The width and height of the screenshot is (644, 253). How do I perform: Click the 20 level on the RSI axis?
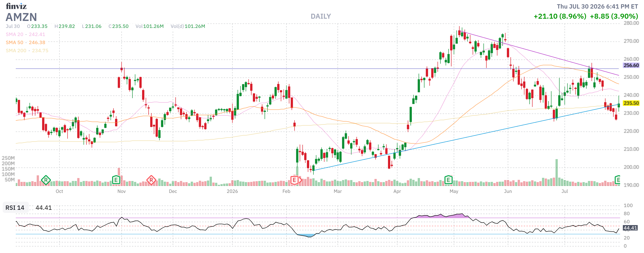click(626, 238)
